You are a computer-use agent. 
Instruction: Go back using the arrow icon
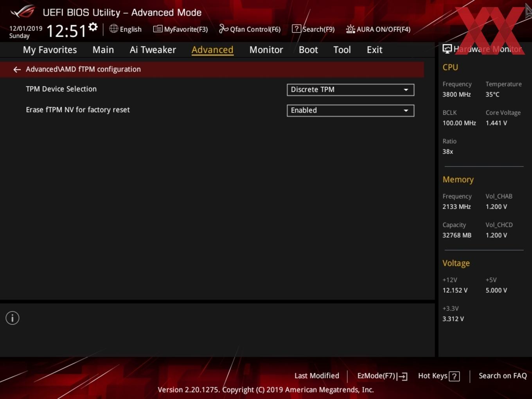[17, 69]
